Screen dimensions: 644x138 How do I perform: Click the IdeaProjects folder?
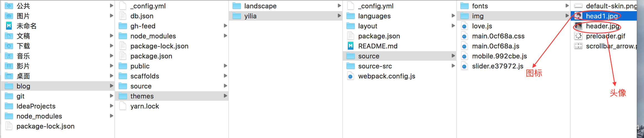(36, 106)
